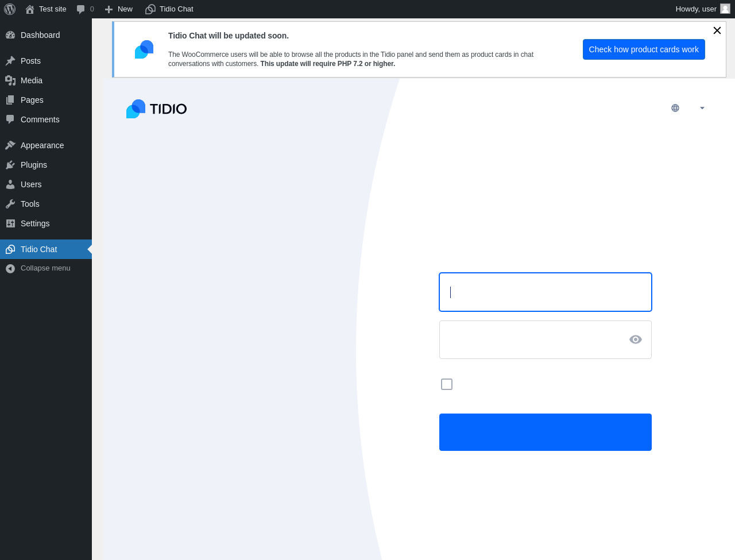Click the Tidio icon in admin bar
Image resolution: width=735 pixels, height=560 pixels.
[150, 9]
